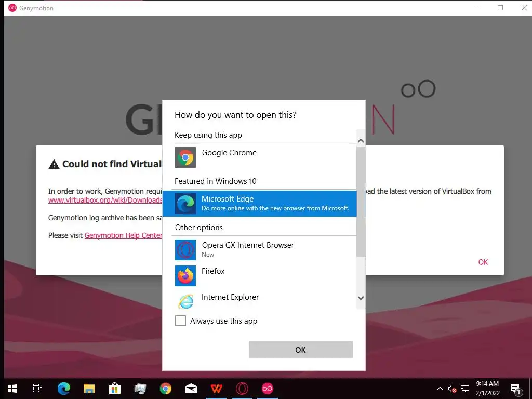Open the Mail app in the taskbar
Viewport: 532px width, 399px height.
pos(191,389)
